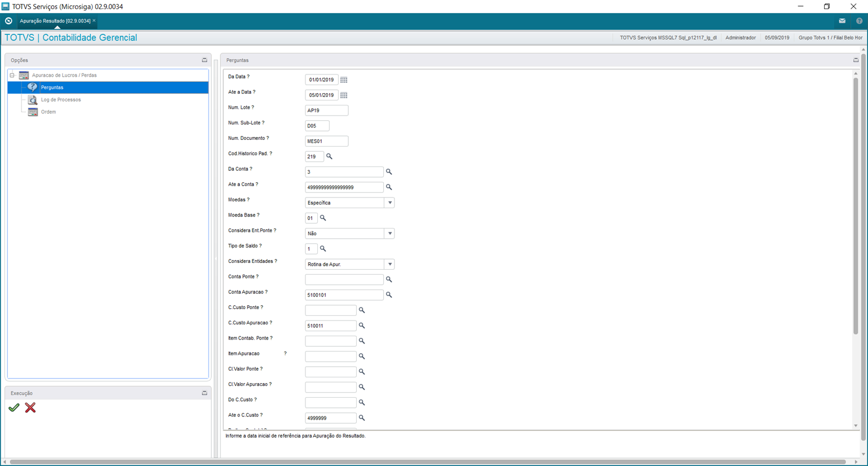Viewport: 868px width, 466px height.
Task: Click TOTVS circular logo icon
Action: (8, 21)
